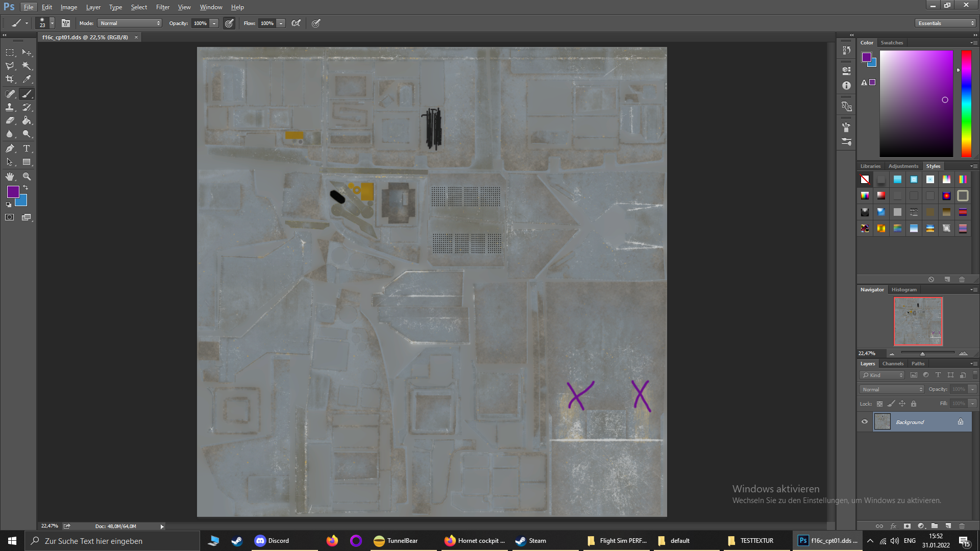
Task: Open the Color panel flyout menu
Action: (x=974, y=43)
